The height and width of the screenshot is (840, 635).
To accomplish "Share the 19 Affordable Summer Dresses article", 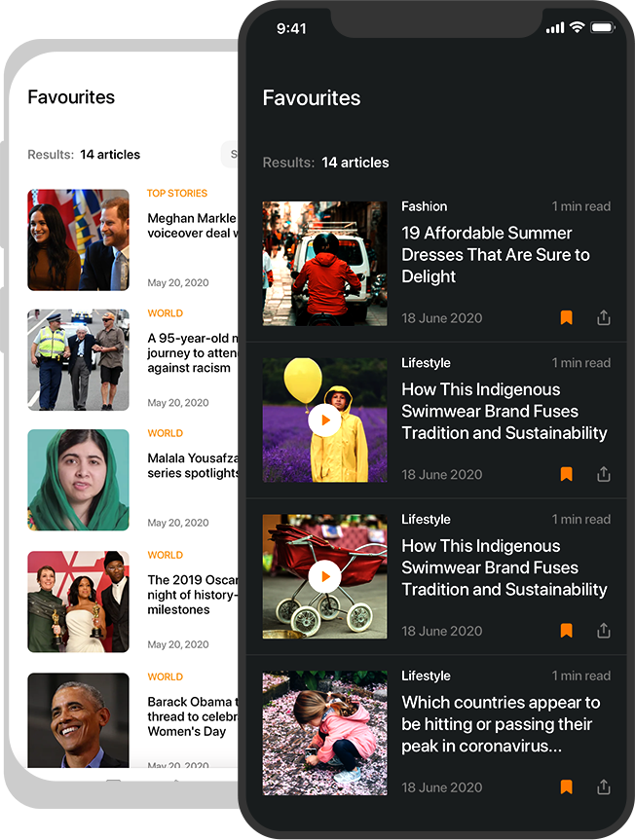I will [x=604, y=317].
